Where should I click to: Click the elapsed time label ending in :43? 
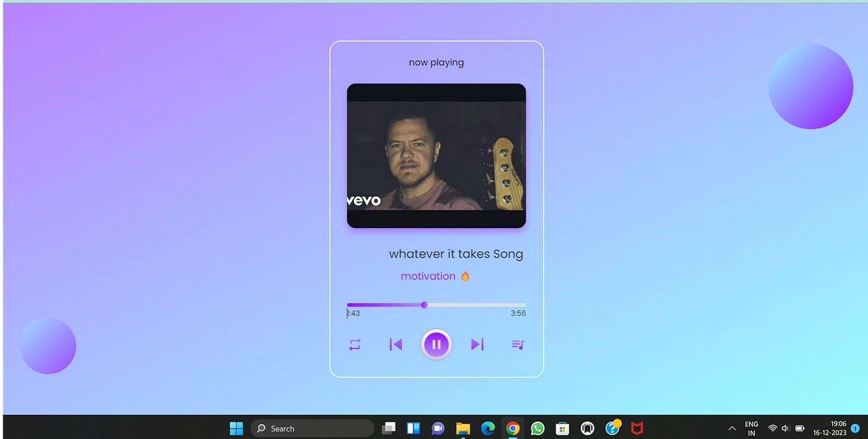(353, 314)
